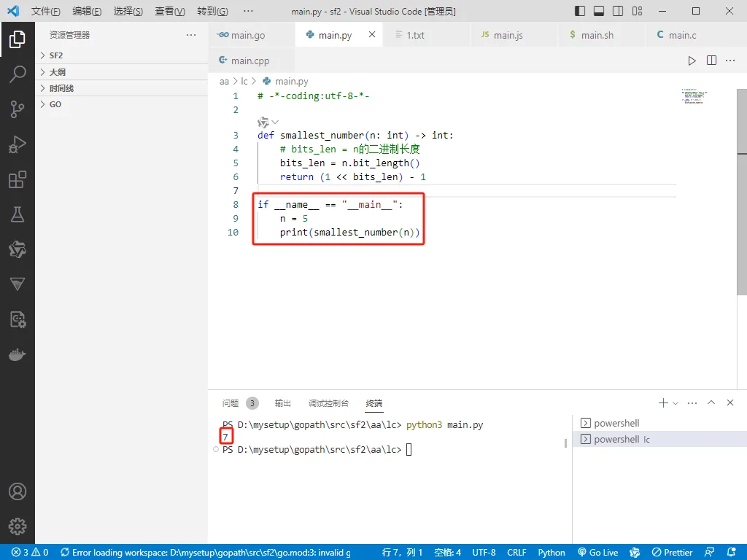The height and width of the screenshot is (560, 747).
Task: Open the 问题 panel tab
Action: 231,403
